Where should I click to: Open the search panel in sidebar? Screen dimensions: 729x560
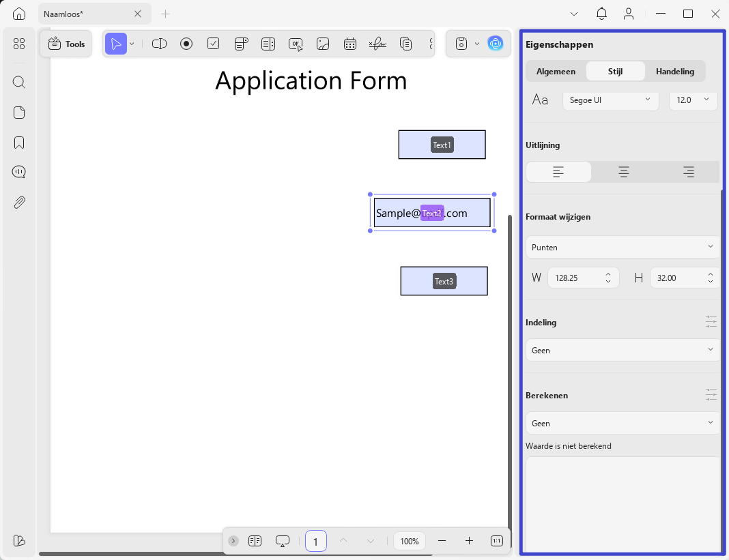[x=19, y=83]
